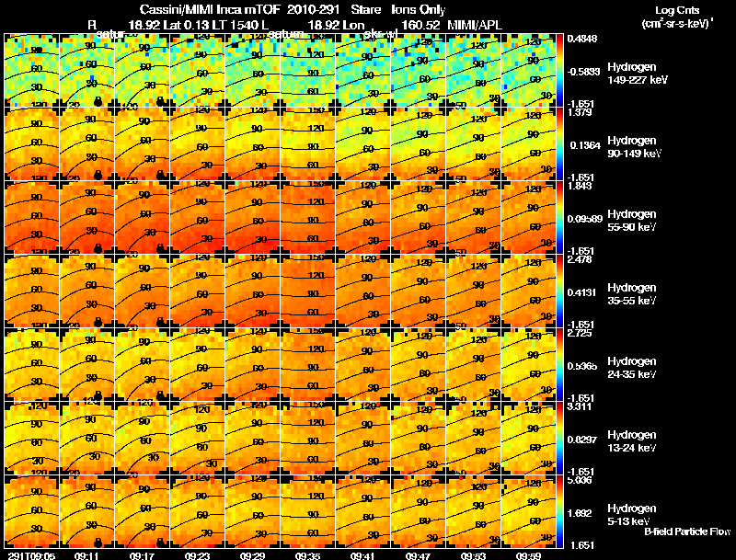The image size is (736, 560).
Task: Click the 09:53 time label
Action: pos(473,555)
